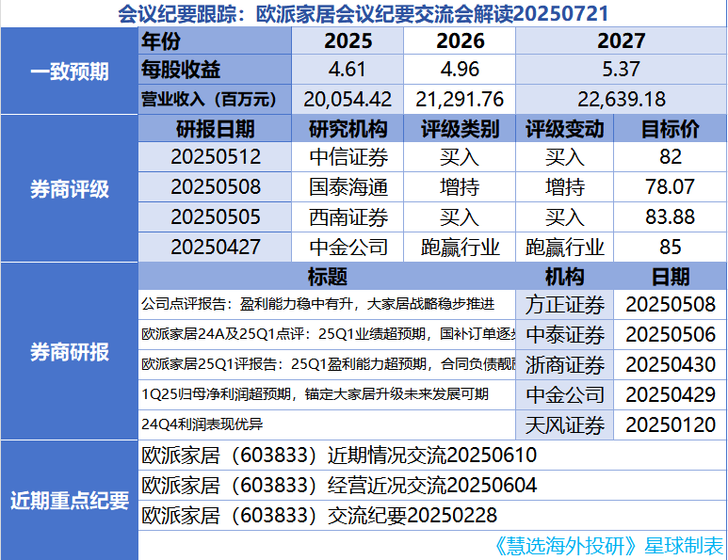The width and height of the screenshot is (728, 560).
Task: Select 增持 in the 评级类别 column
Action: (460, 187)
